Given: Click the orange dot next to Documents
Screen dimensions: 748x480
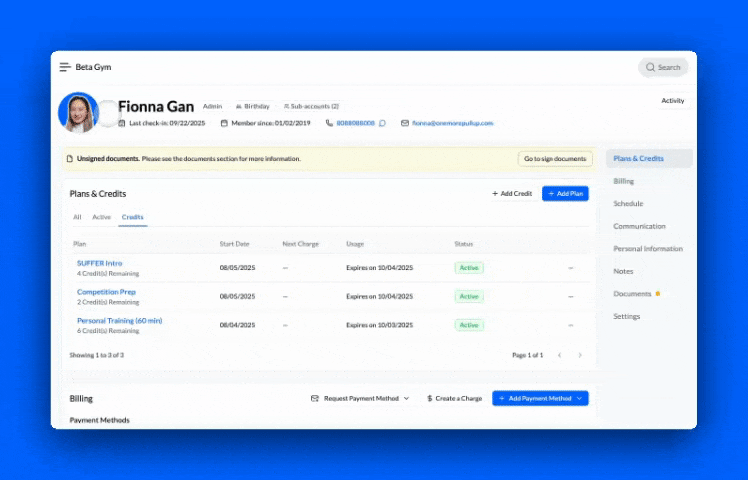Looking at the screenshot, I should (x=657, y=294).
